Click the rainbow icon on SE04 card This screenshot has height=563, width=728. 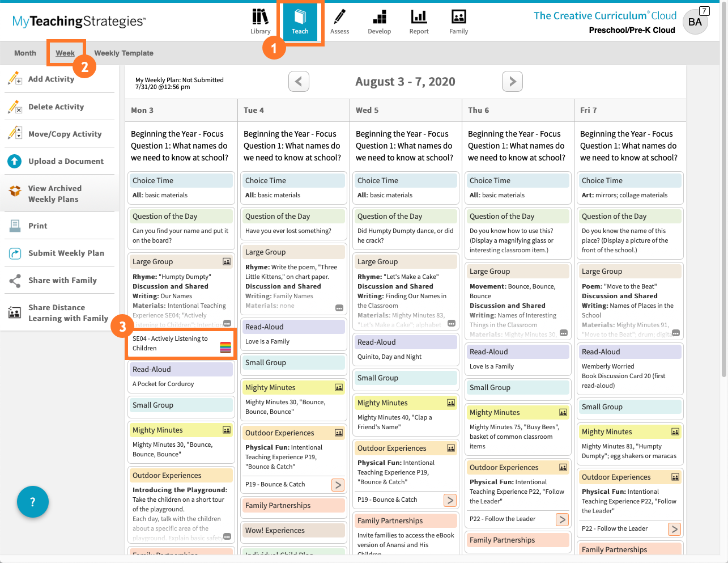[225, 348]
